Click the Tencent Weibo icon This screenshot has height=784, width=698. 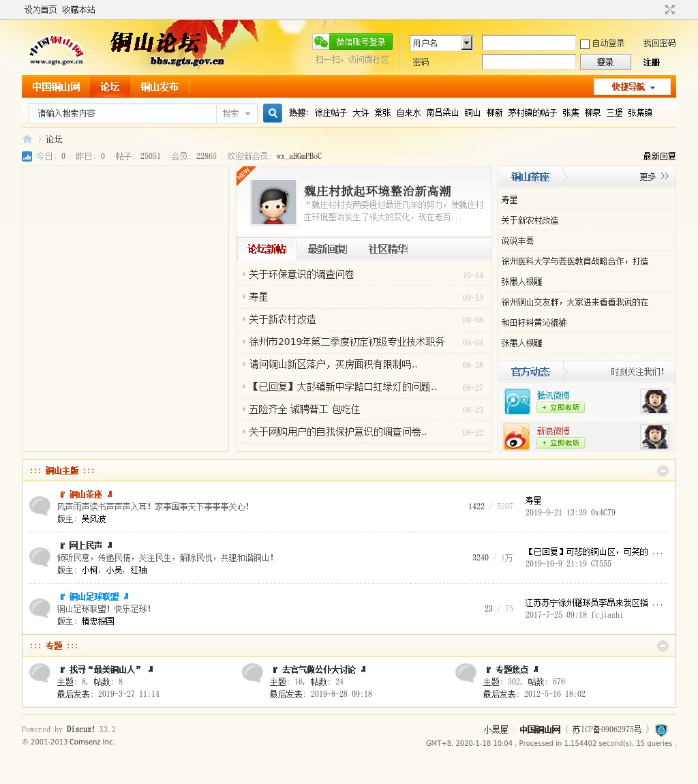coord(517,402)
